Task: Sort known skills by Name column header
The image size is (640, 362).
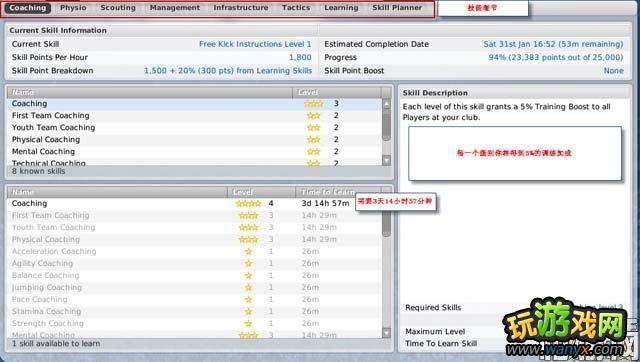Action: tap(150, 92)
